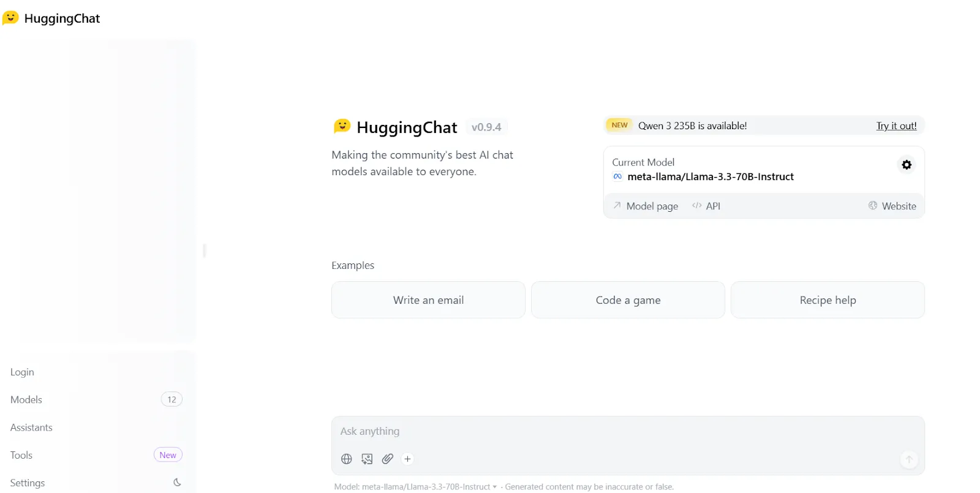
Task: Open the API link
Action: coord(706,206)
